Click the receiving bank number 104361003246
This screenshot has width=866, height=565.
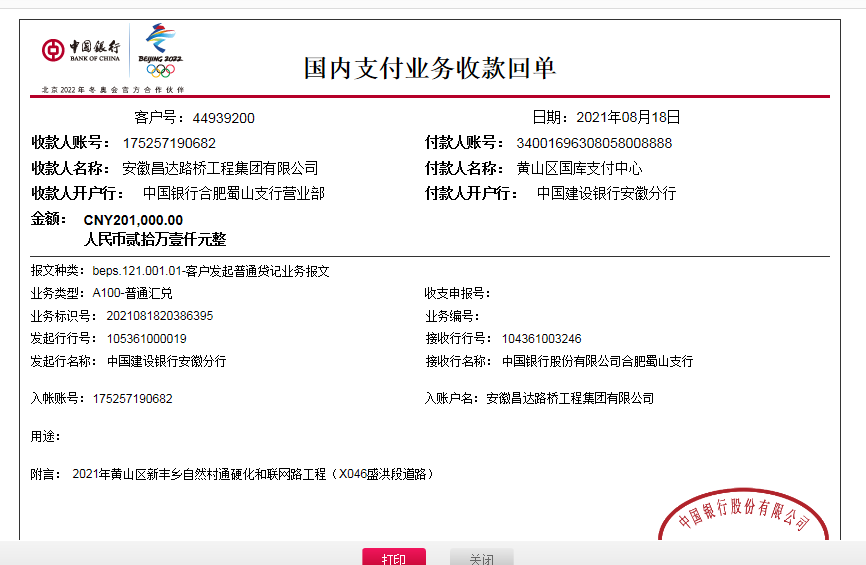[x=541, y=338]
